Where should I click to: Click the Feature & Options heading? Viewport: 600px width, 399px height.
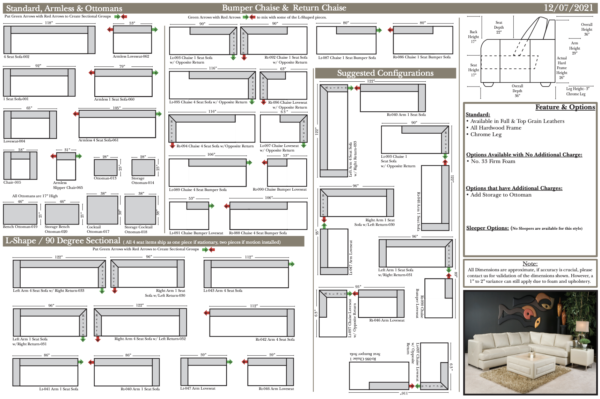point(565,107)
